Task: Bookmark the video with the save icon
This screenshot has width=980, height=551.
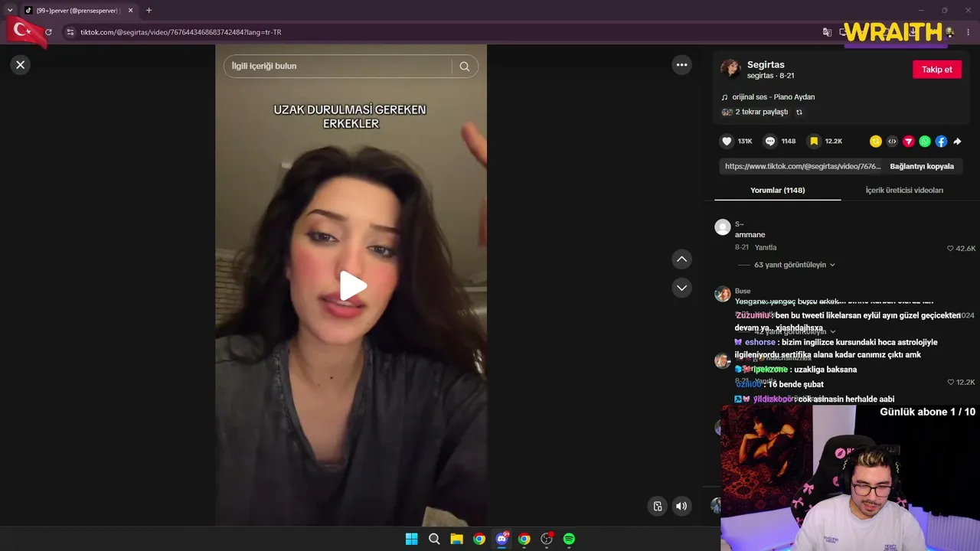Action: click(x=814, y=142)
